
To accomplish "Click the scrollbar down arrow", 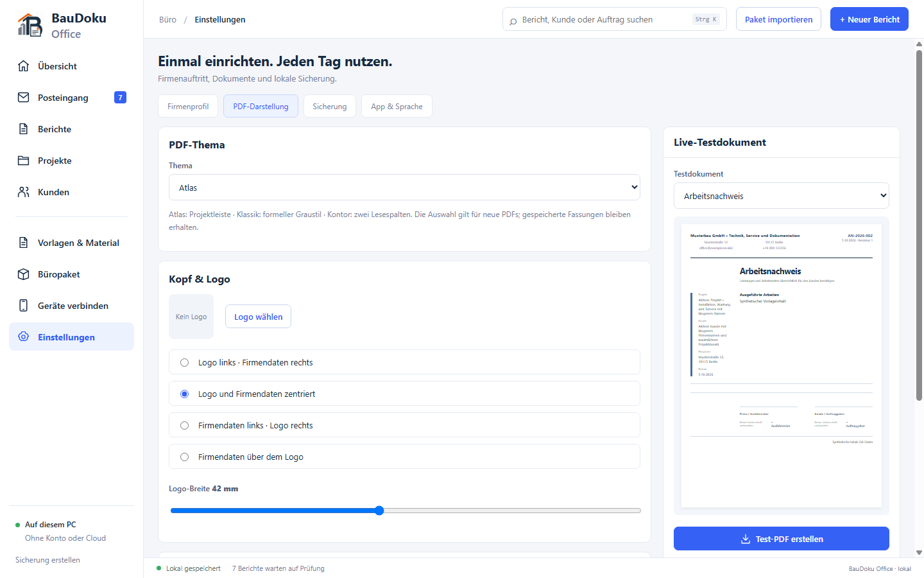I will (919, 552).
